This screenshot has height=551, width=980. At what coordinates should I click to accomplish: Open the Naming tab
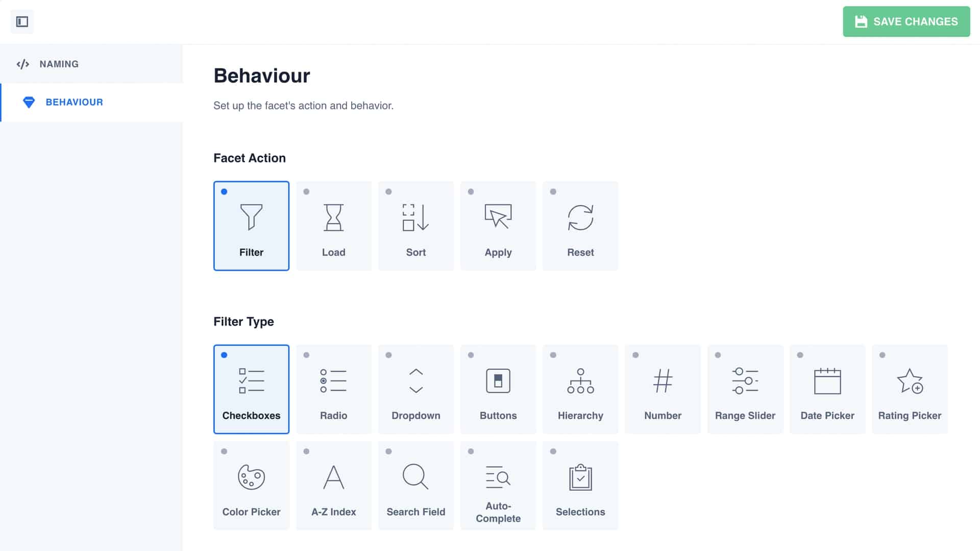(92, 64)
